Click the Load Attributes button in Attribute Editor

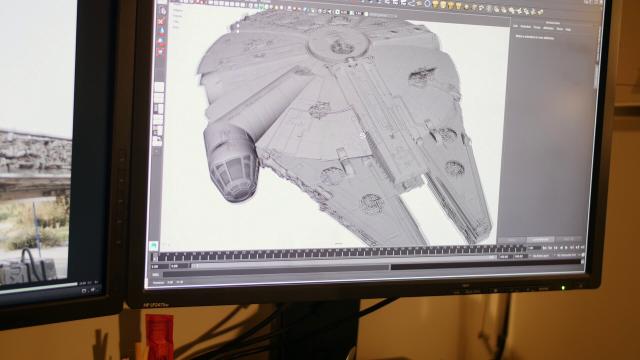(540, 240)
